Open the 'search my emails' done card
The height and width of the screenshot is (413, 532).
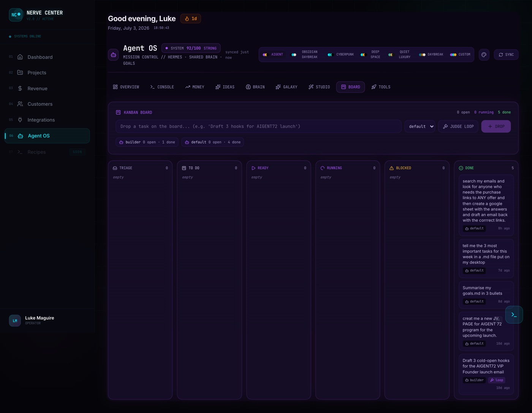point(486,205)
